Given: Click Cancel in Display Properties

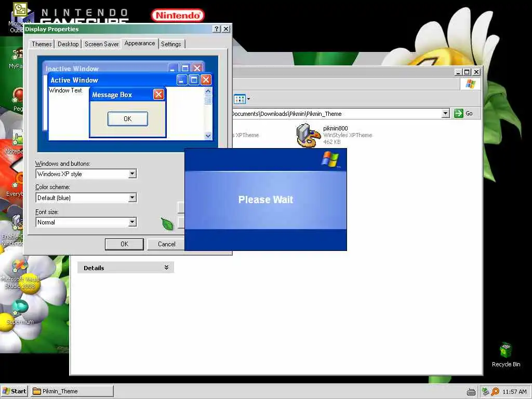Looking at the screenshot, I should coord(166,244).
